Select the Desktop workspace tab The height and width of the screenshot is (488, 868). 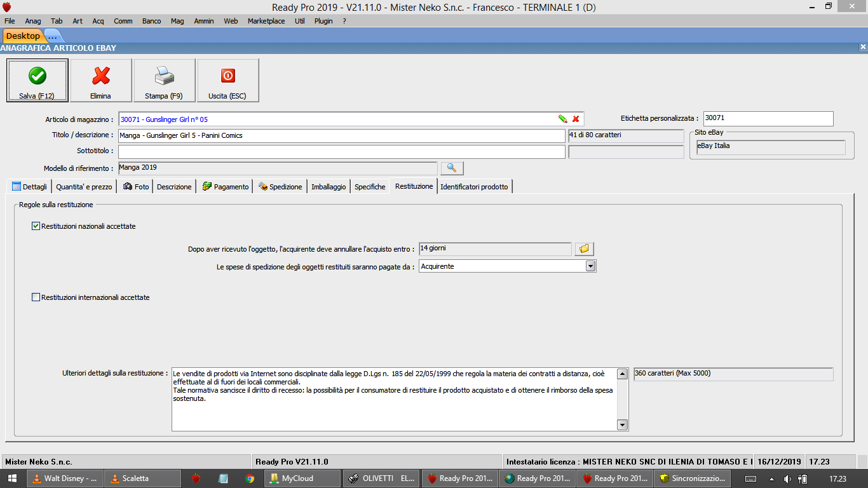tap(23, 36)
